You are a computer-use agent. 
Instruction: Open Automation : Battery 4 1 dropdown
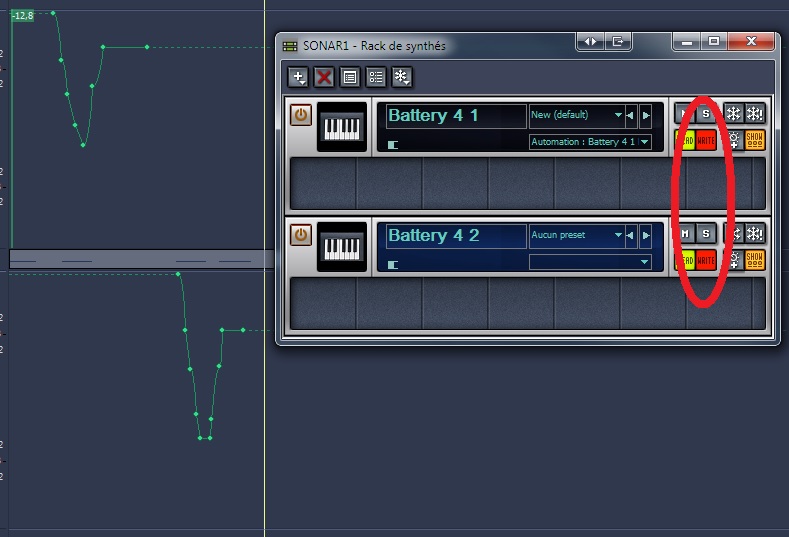coord(590,142)
